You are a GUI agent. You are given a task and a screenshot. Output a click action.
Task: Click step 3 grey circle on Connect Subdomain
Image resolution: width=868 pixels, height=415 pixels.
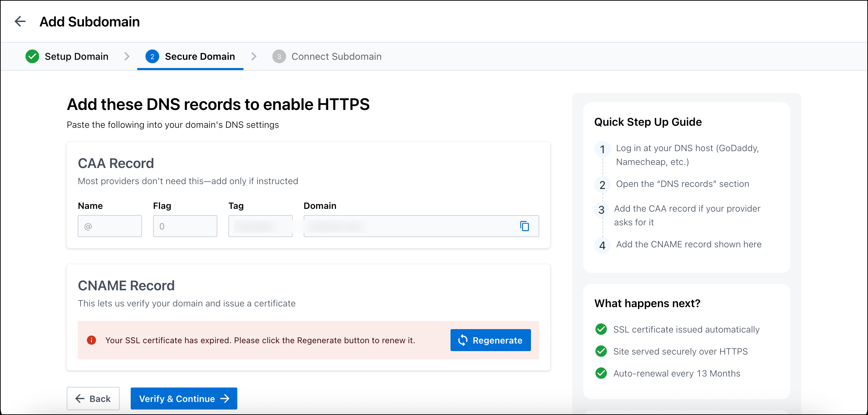[x=279, y=56]
